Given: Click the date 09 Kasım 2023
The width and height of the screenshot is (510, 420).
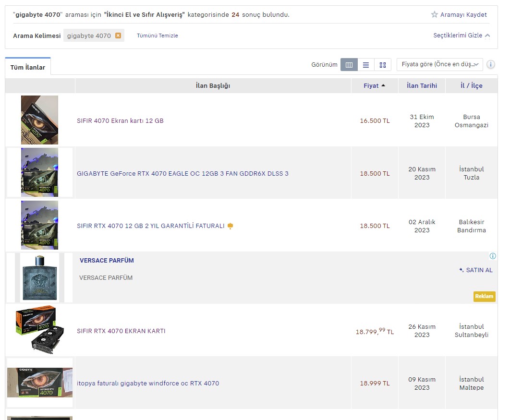Looking at the screenshot, I should pos(422,383).
